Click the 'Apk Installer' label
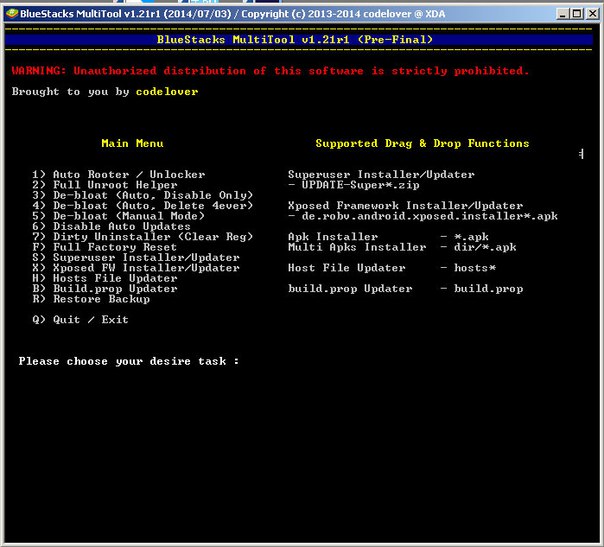The width and height of the screenshot is (604, 547). tap(333, 237)
